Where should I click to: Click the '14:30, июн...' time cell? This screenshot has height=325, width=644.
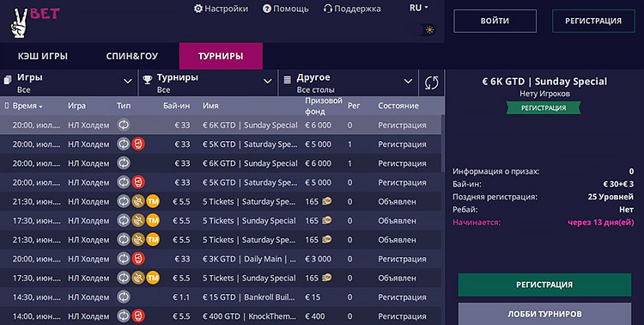tap(37, 297)
